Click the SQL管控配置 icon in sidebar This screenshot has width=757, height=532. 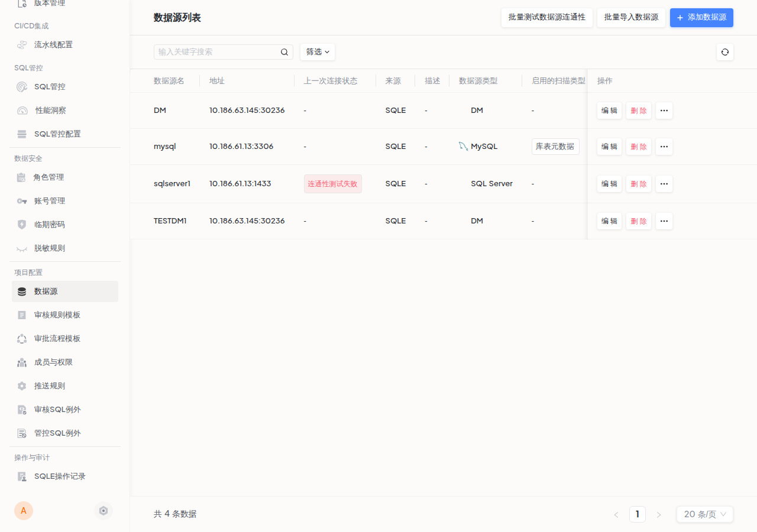(22, 134)
